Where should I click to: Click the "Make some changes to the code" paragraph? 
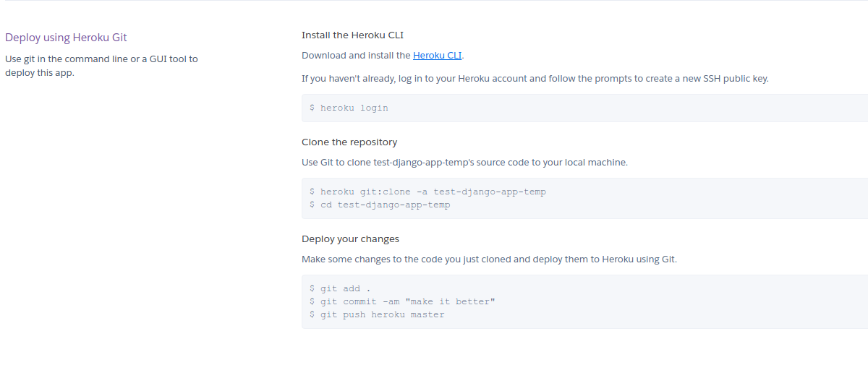489,259
